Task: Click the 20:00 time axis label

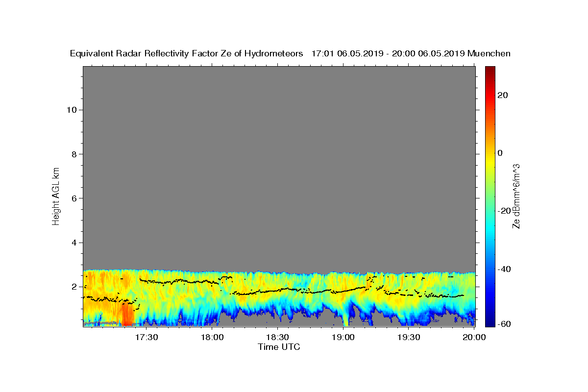Action: pos(474,338)
